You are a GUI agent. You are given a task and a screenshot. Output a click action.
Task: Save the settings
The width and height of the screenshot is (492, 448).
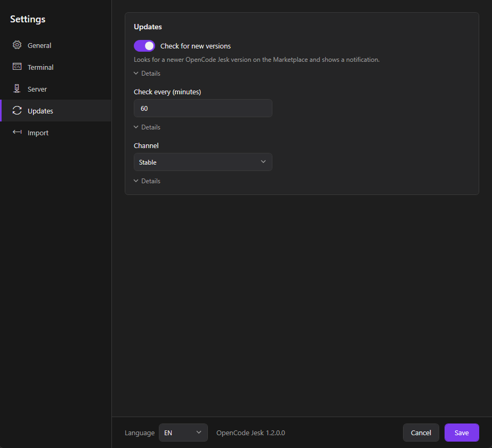click(x=462, y=433)
